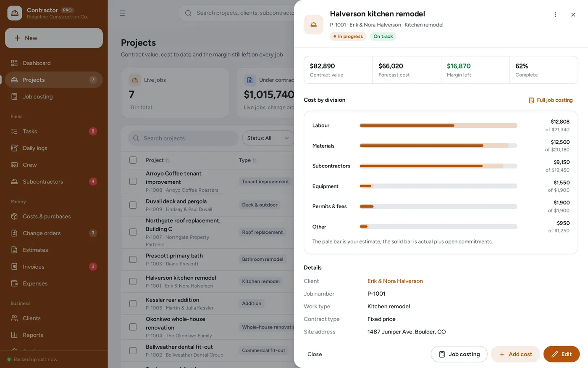Click the Tasks checklist icon
This screenshot has width=588, height=368.
(x=14, y=131)
